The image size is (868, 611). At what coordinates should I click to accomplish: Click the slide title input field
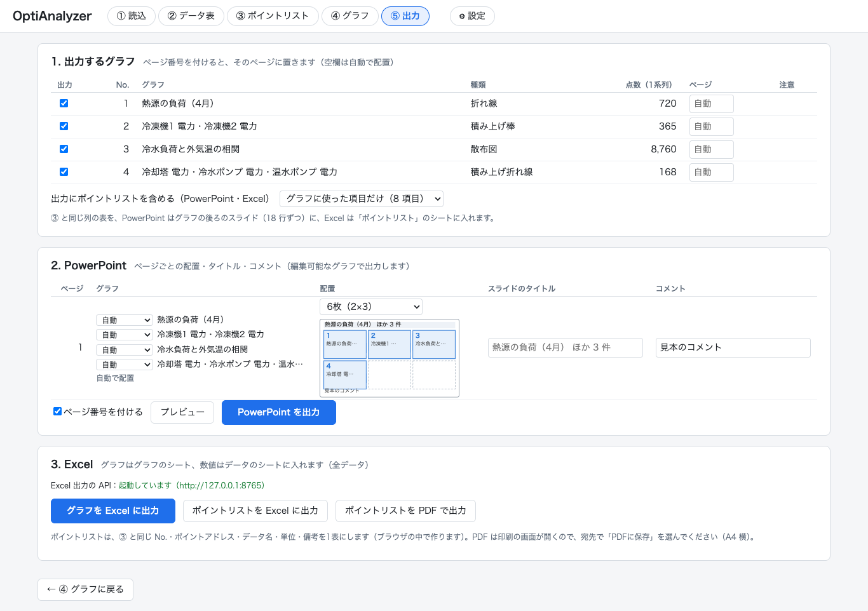click(x=566, y=347)
